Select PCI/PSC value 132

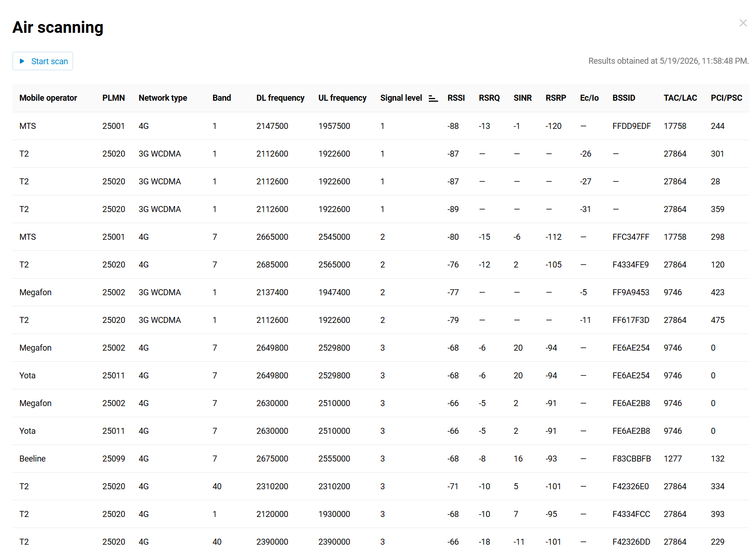coord(718,459)
